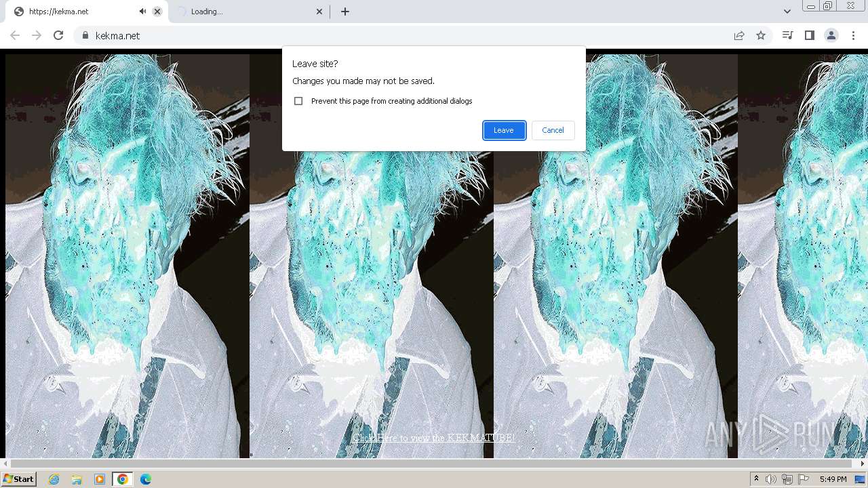Open Chrome three-dot menu
Image resolution: width=868 pixels, height=488 pixels.
(x=853, y=35)
